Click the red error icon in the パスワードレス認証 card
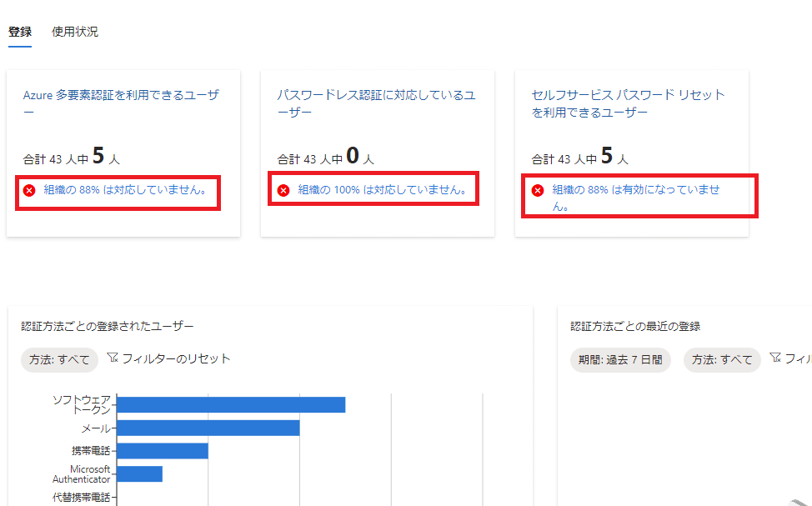This screenshot has height=506, width=812. [283, 190]
